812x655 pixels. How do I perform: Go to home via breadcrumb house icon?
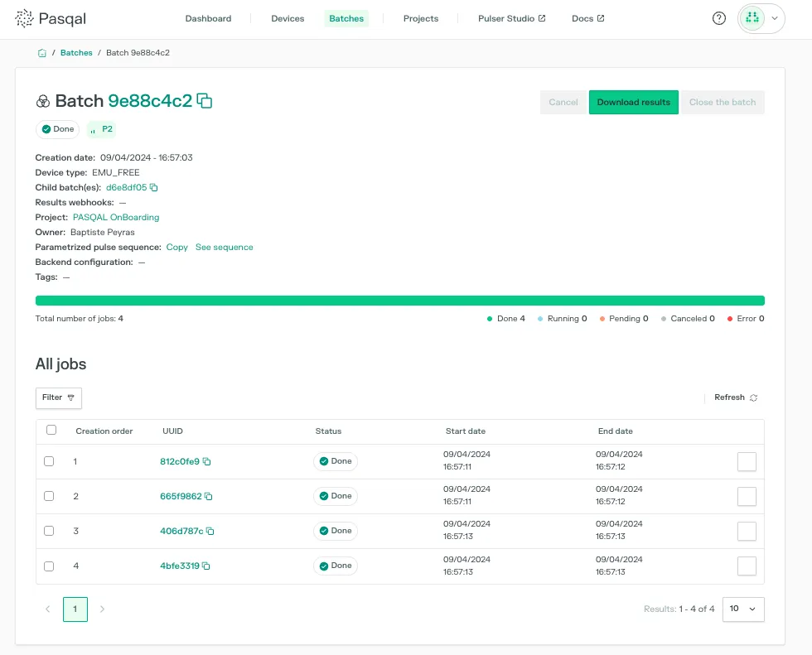(x=42, y=53)
